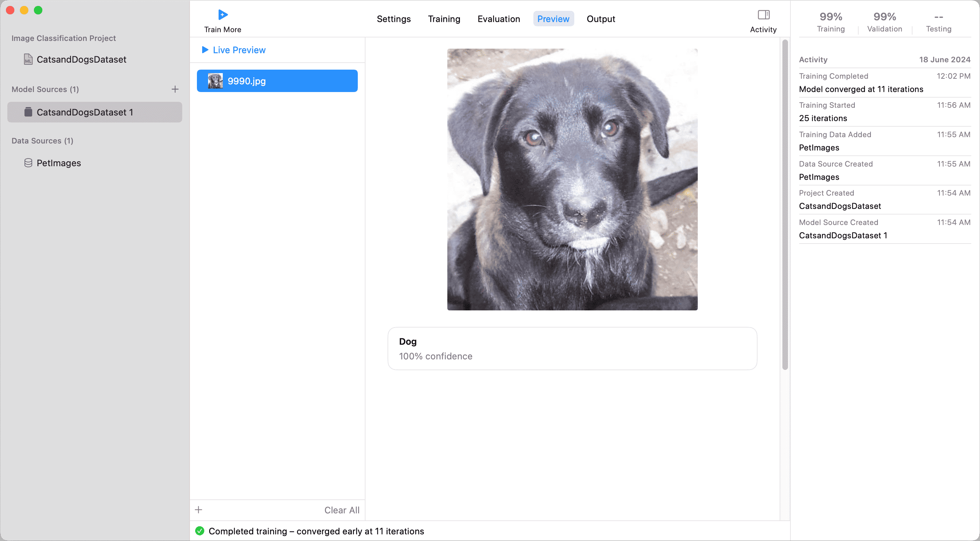The height and width of the screenshot is (541, 980).
Task: Click the green completed training checkmark icon
Action: [x=200, y=531]
